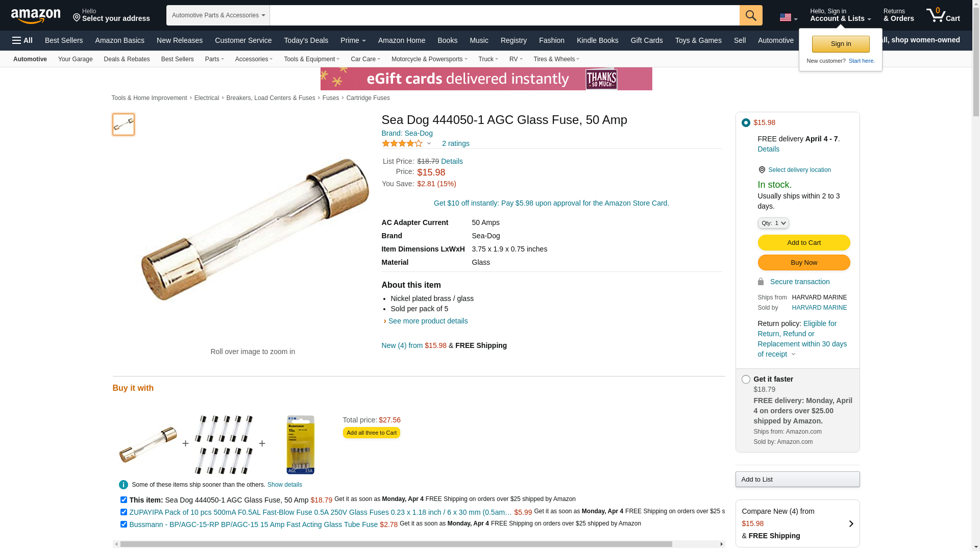Click the delivery location pin icon
Viewport: 980px width, 551px height.
coord(762,170)
